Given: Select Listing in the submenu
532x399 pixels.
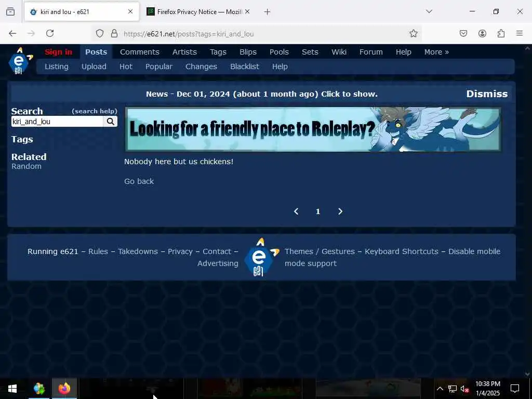Looking at the screenshot, I should pyautogui.click(x=57, y=66).
